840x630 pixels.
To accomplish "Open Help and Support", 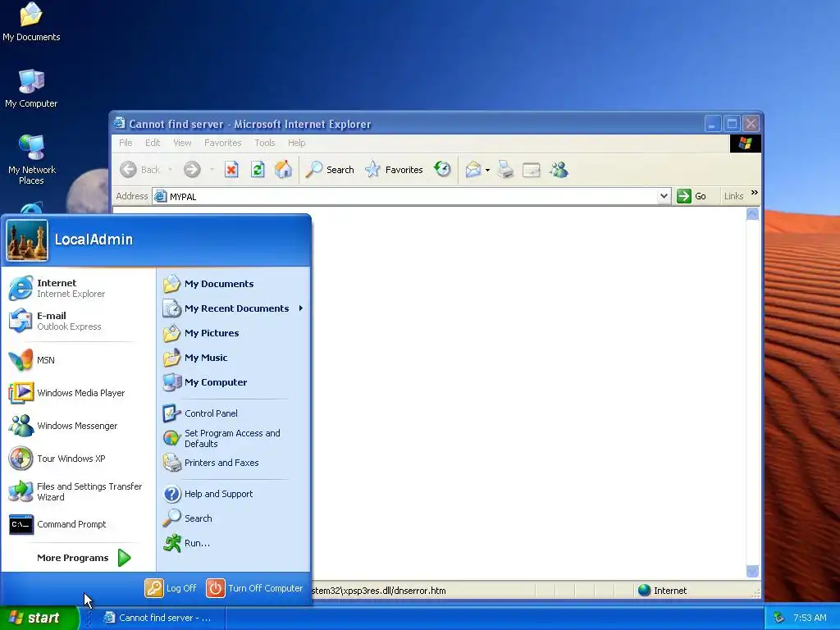I will click(234, 494).
